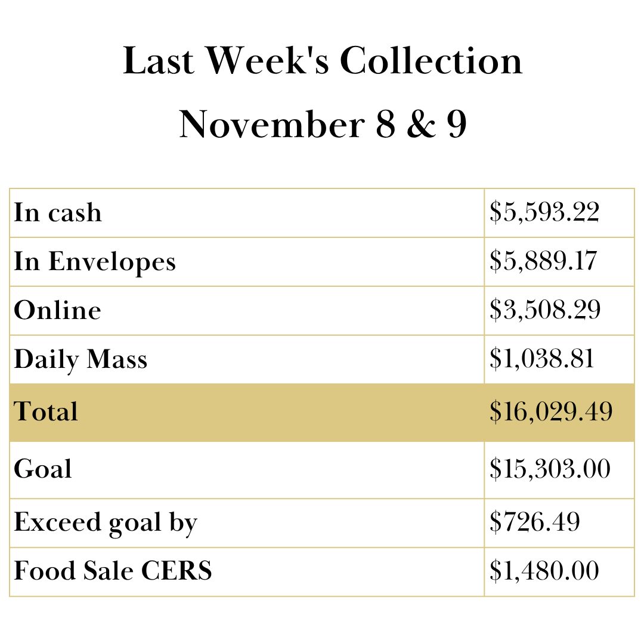Click the $1,038.81 Daily Mass amount
This screenshot has height=644, width=644.
(x=541, y=360)
